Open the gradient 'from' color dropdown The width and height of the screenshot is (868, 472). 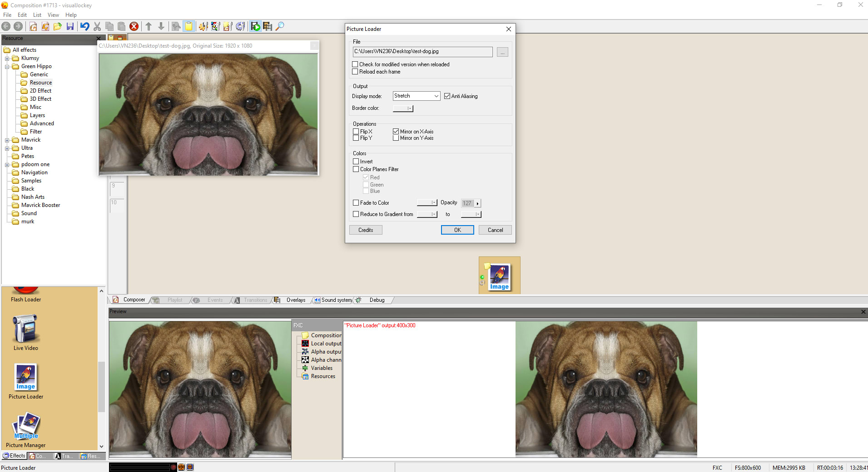click(427, 214)
